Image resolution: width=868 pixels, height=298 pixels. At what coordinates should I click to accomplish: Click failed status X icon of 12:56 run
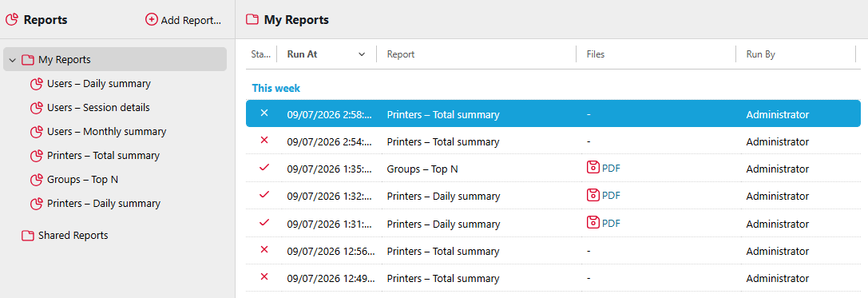264,249
